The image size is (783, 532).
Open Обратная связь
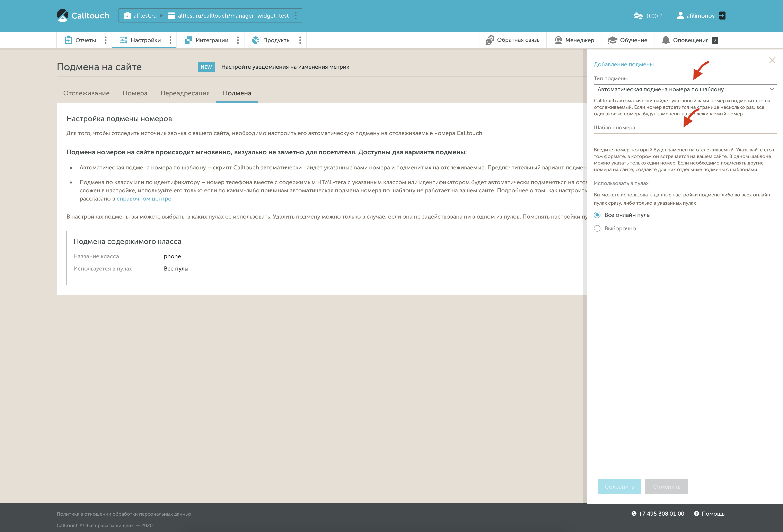(x=518, y=40)
